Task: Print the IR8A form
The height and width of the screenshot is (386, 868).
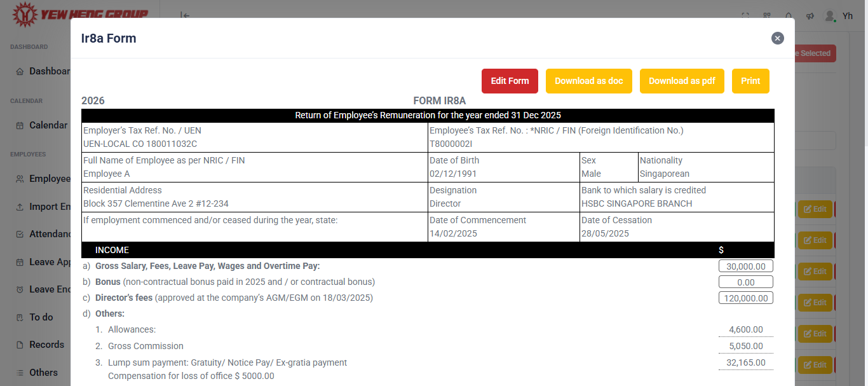Action: pos(750,81)
